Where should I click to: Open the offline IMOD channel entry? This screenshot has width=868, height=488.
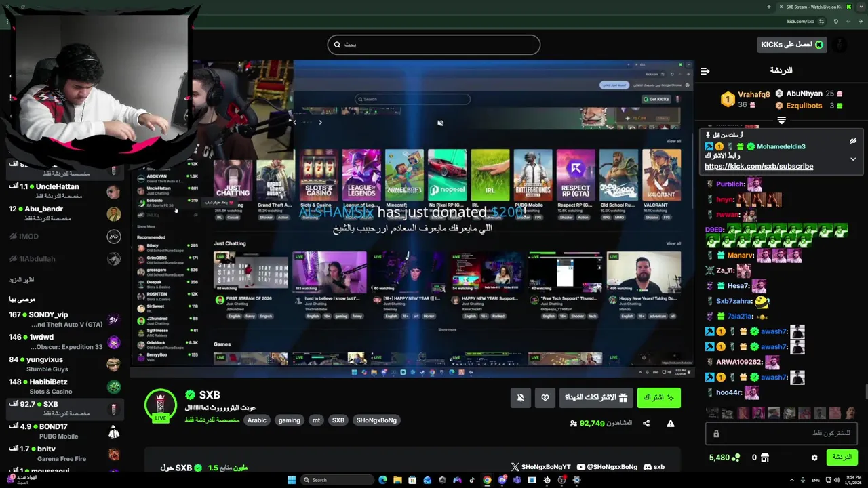coord(64,237)
